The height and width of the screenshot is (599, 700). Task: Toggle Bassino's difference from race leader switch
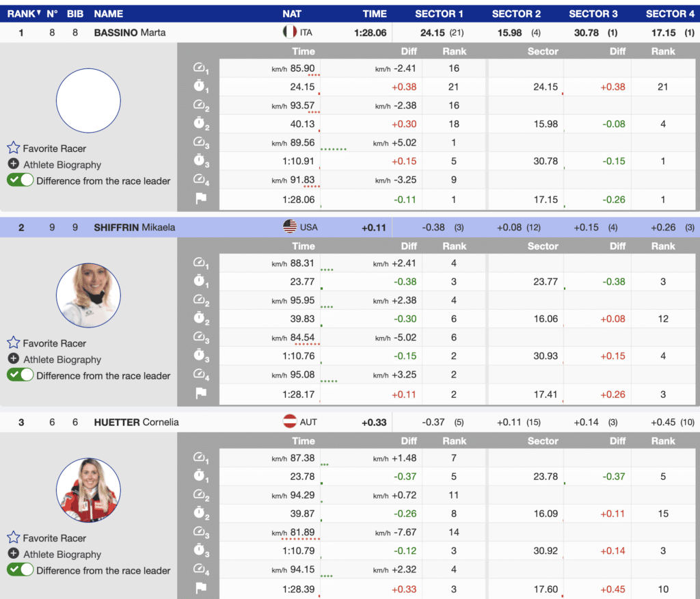click(x=21, y=181)
